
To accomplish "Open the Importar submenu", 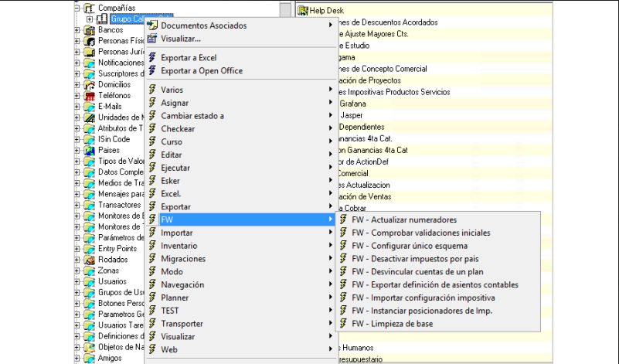I will click(240, 233).
